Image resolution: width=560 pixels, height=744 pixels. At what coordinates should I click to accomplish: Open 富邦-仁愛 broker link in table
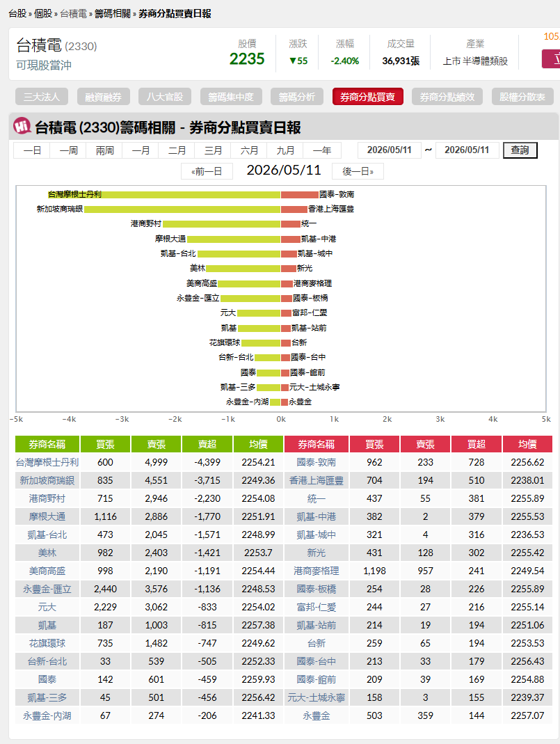317,607
